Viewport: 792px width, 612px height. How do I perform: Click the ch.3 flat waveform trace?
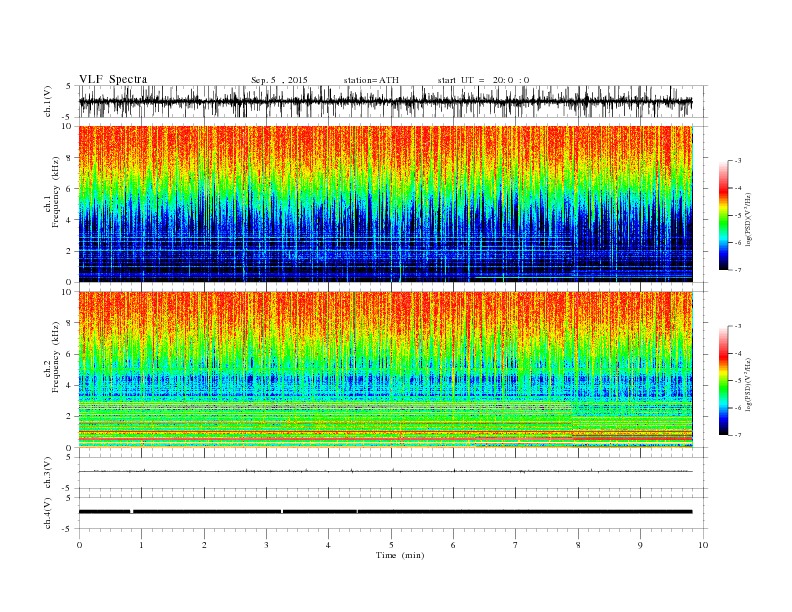pyautogui.click(x=385, y=471)
